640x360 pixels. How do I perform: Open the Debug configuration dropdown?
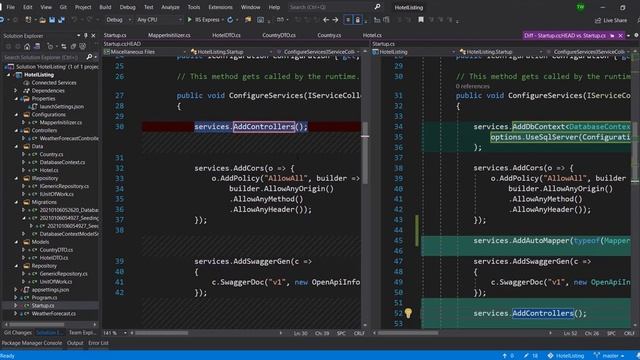[x=119, y=20]
